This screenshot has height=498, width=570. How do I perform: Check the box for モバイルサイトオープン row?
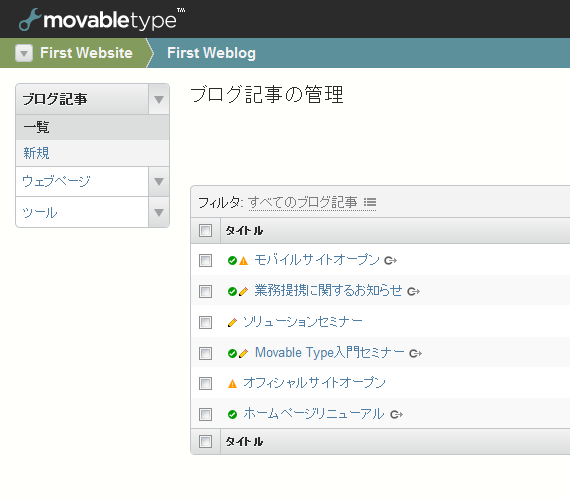[x=205, y=260]
